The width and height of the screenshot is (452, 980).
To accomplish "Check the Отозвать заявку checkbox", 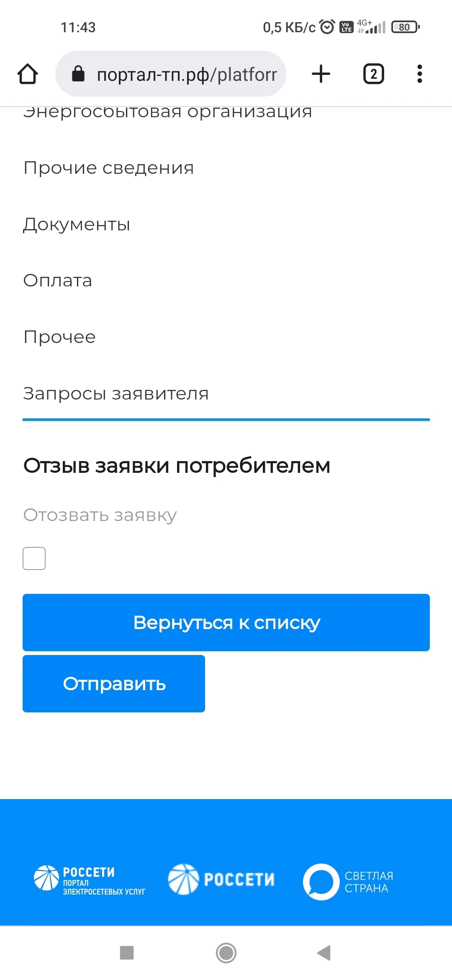I will click(x=34, y=558).
